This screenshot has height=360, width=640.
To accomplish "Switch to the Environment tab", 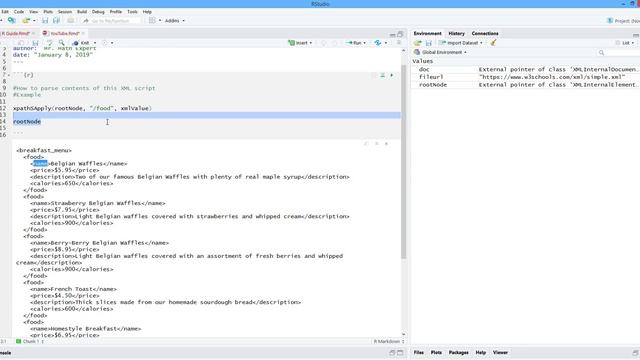I will point(427,33).
